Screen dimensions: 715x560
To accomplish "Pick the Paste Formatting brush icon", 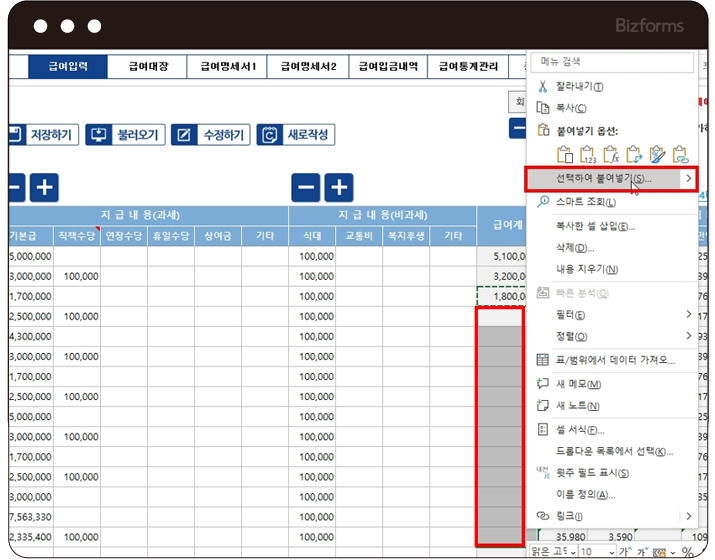I will coord(657,154).
